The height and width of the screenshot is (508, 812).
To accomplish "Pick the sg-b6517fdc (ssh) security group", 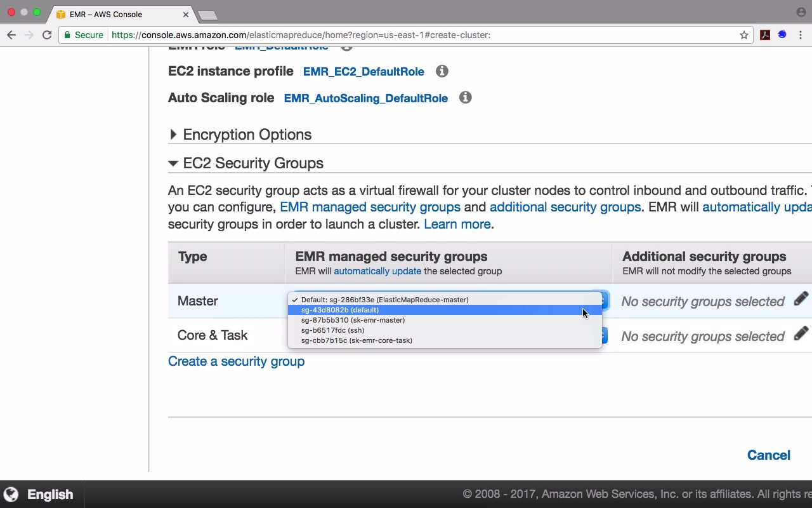I will pyautogui.click(x=332, y=330).
